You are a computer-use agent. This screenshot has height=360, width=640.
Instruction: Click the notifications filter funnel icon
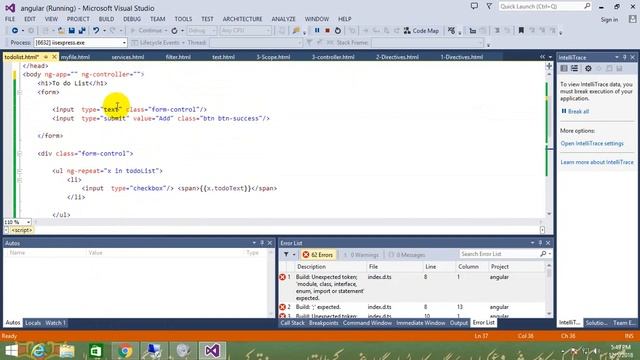point(489,6)
